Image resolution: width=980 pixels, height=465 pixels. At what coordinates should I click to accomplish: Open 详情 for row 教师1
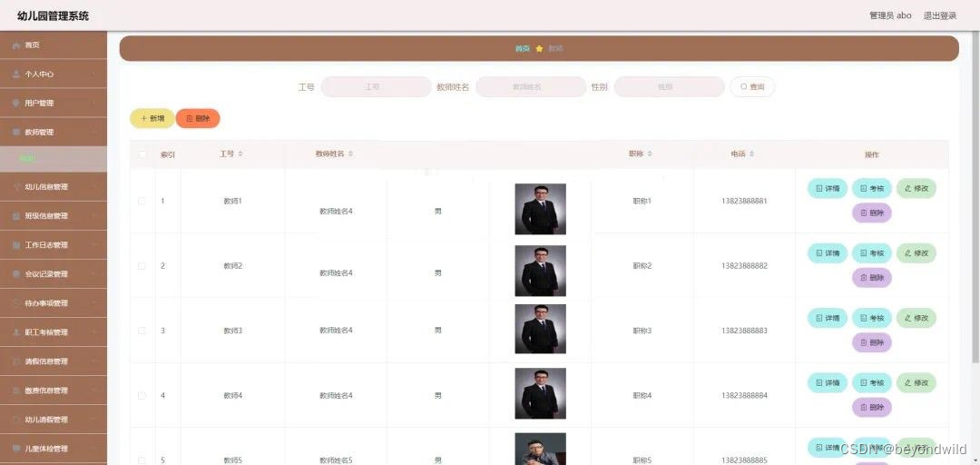[828, 188]
